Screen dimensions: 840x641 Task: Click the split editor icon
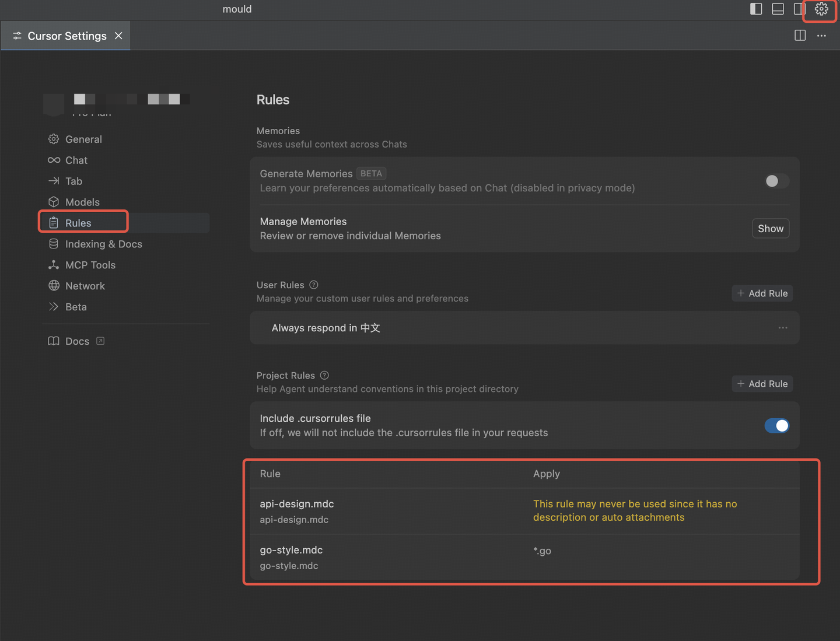pyautogui.click(x=800, y=36)
